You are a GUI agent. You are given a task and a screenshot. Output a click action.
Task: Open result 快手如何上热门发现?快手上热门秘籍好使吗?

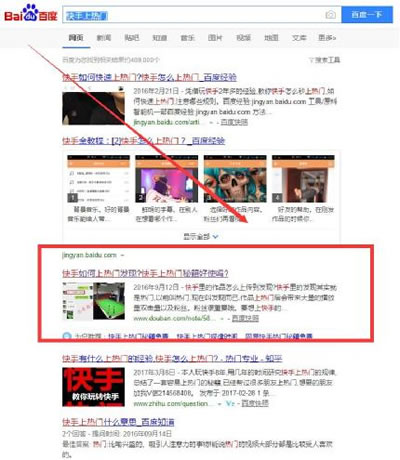(145, 273)
